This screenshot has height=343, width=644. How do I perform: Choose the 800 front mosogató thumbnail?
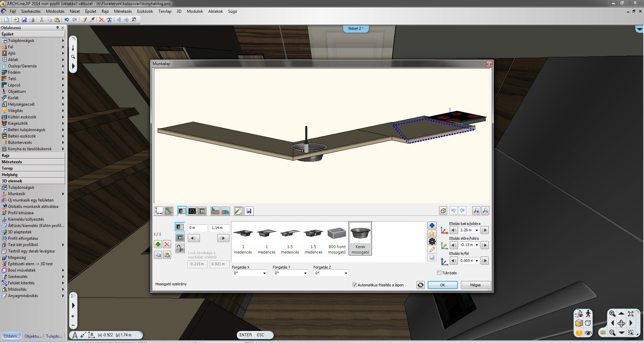tap(337, 239)
